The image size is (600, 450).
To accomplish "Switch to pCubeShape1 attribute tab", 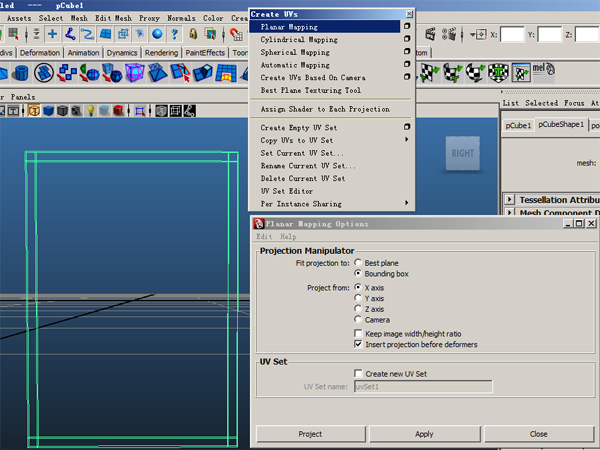I will (561, 124).
